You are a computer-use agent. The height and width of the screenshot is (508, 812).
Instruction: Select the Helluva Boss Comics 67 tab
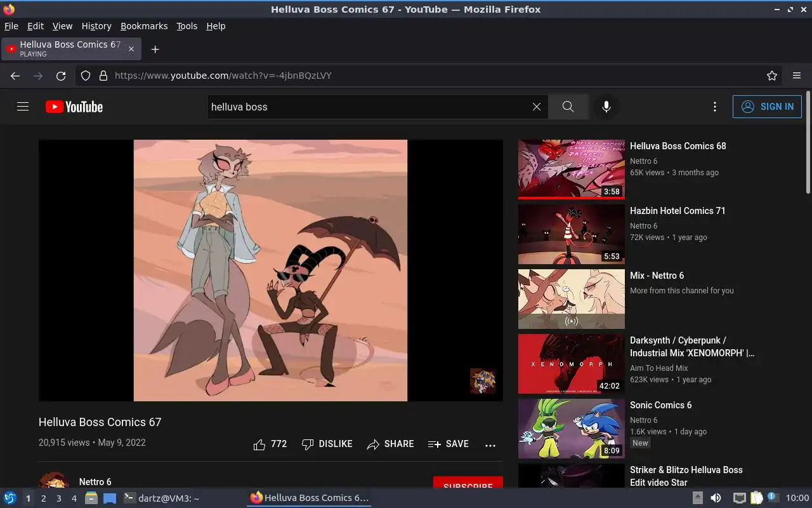71,49
